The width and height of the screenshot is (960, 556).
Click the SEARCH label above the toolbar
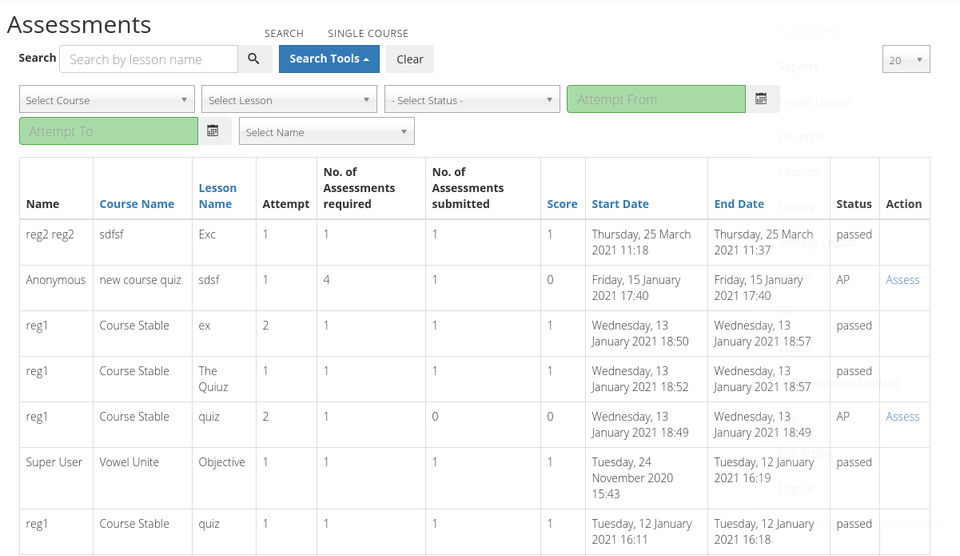tap(283, 33)
